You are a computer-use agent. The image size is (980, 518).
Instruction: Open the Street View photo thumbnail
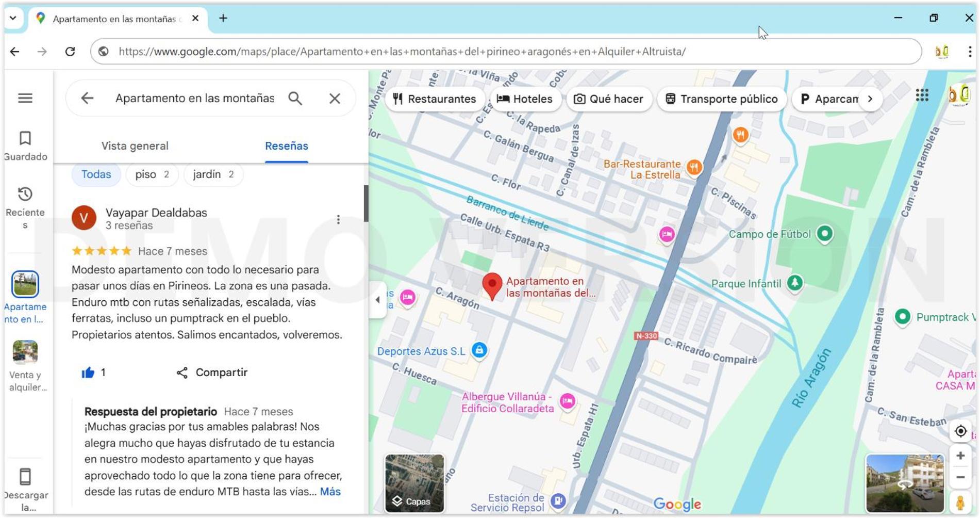coord(905,483)
